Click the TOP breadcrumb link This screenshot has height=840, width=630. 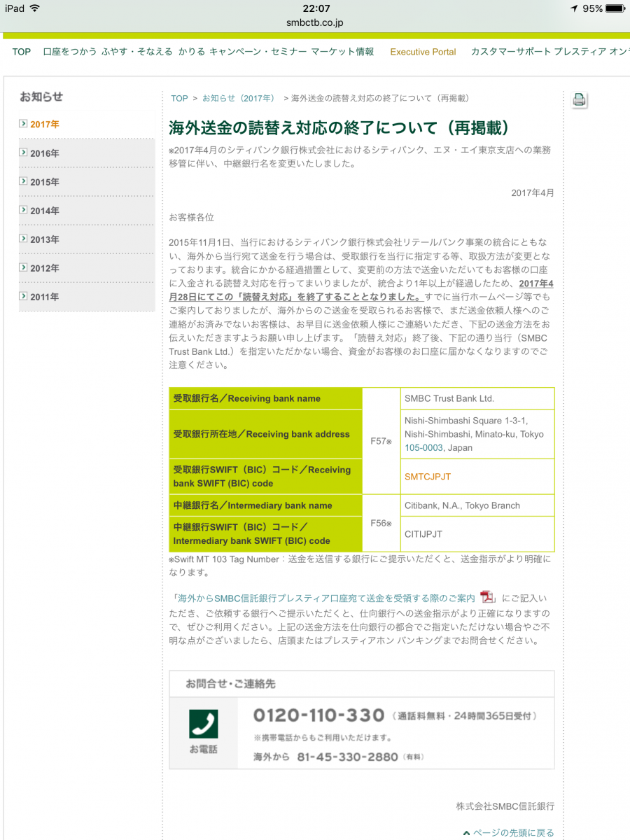coord(179,99)
